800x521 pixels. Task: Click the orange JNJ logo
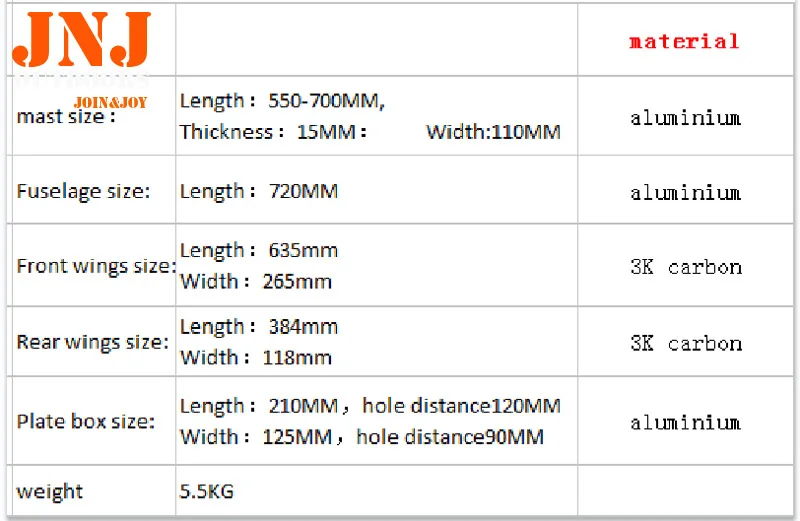click(x=82, y=42)
